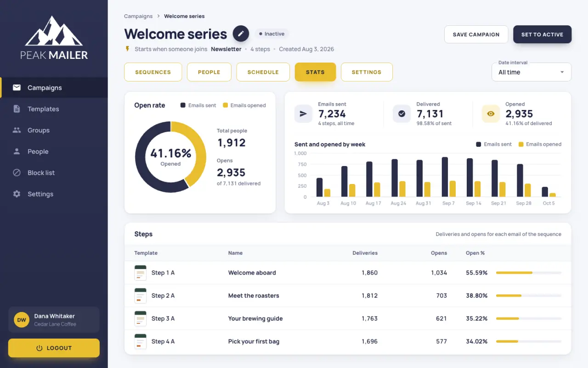The height and width of the screenshot is (368, 588).
Task: Click the 41.16% Opened donut chart
Action: pyautogui.click(x=170, y=157)
